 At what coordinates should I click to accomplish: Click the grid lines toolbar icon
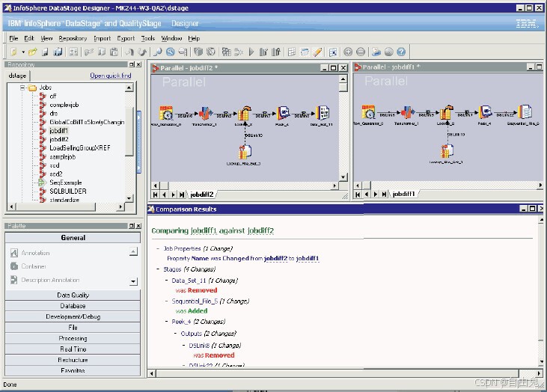292,52
